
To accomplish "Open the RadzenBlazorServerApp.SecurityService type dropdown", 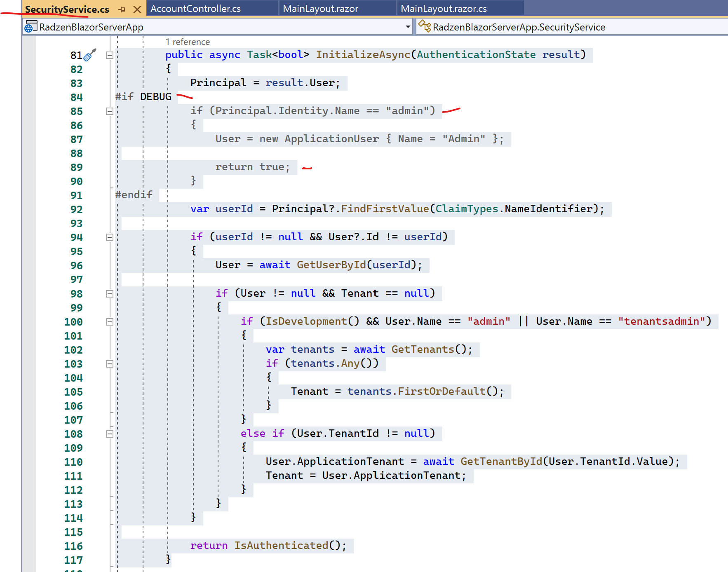I will point(572,27).
